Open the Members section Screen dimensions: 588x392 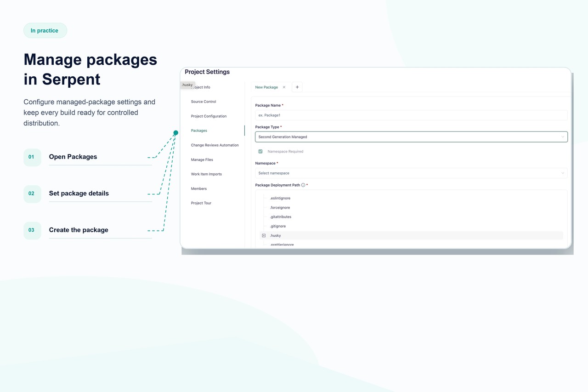pos(199,189)
